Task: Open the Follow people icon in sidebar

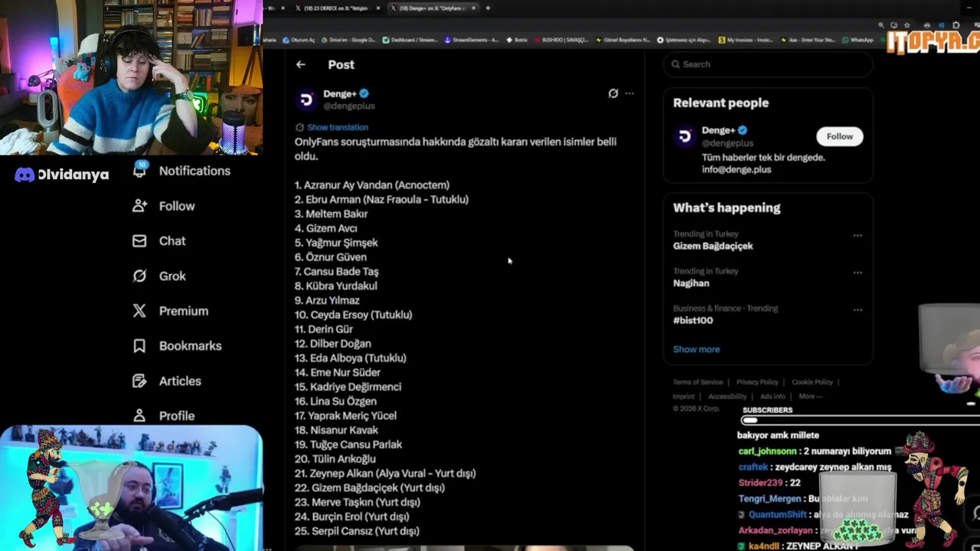Action: 139,206
